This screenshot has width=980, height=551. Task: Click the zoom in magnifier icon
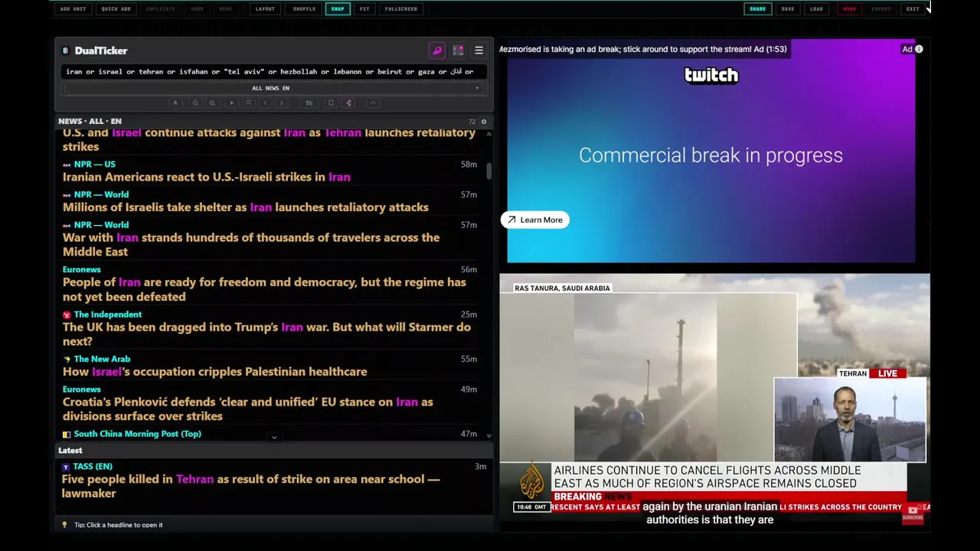(x=212, y=103)
